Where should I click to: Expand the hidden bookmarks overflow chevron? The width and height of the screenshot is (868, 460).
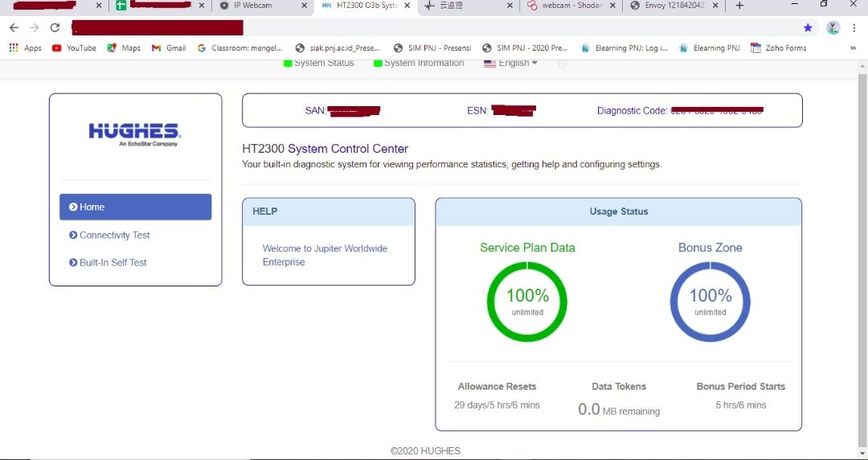853,48
